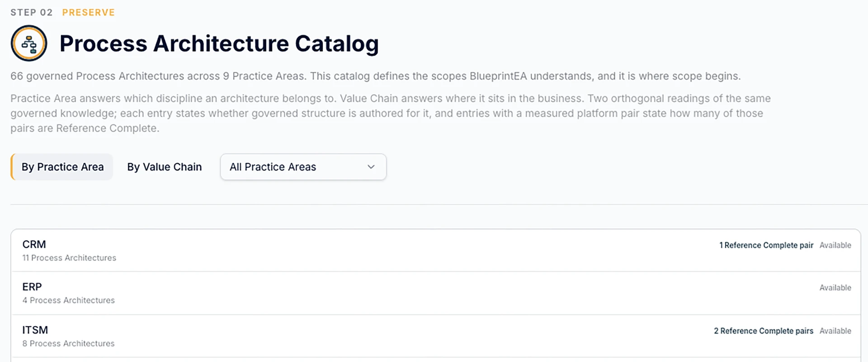Click '11 Process Architectures' under CRM
Viewport: 868px width, 362px height.
(69, 258)
